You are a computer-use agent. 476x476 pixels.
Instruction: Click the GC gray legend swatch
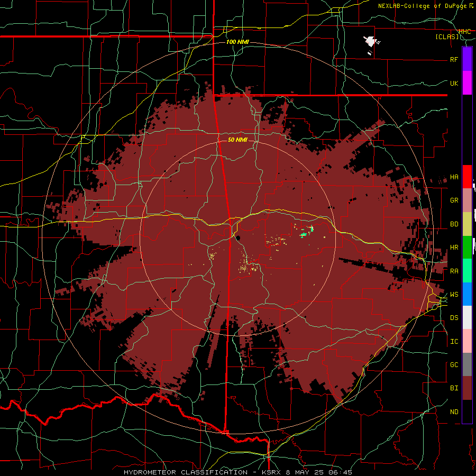click(467, 364)
